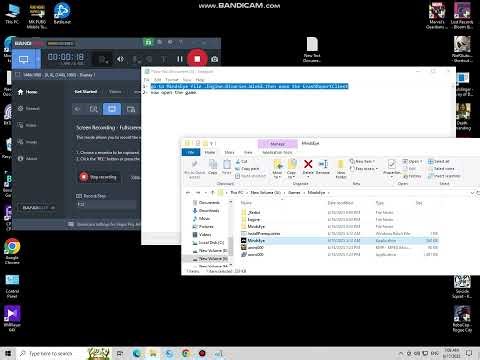Screen dimensions: 480x360
Task: Open the Home section in Bandicam
Action: pyautogui.click(x=28, y=92)
